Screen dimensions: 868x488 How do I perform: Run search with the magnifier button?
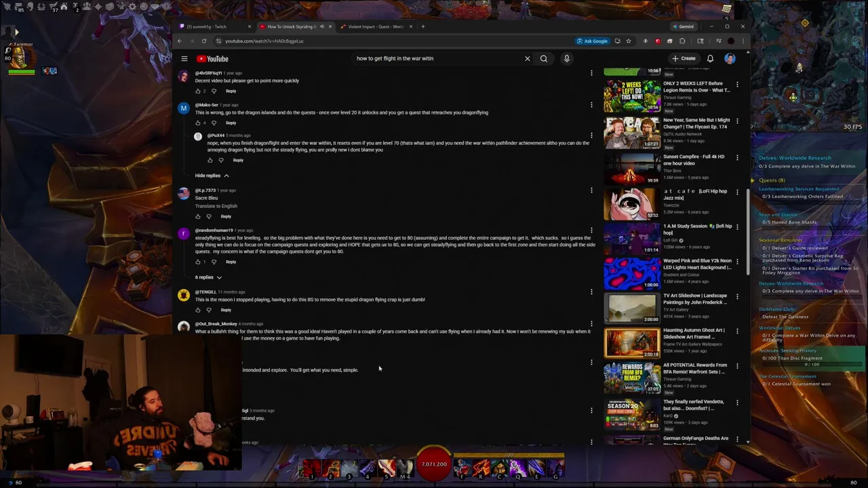[x=543, y=58]
